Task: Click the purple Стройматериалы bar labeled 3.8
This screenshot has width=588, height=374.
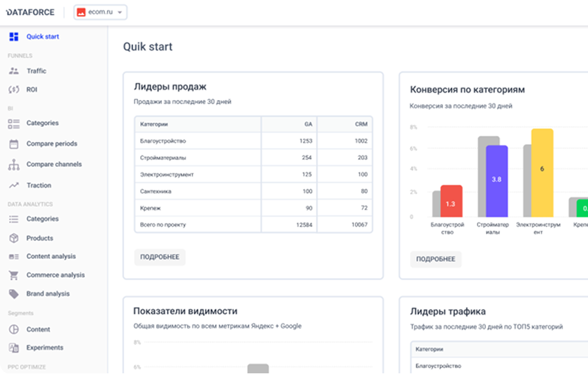Action: click(496, 181)
